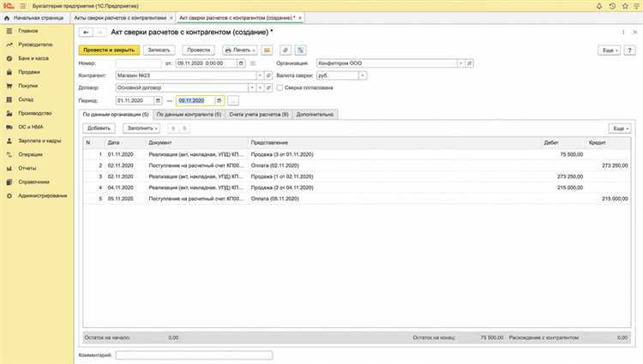This screenshot has height=364, width=643.
Task: Click Провести и закрыть button
Action: pos(109,50)
